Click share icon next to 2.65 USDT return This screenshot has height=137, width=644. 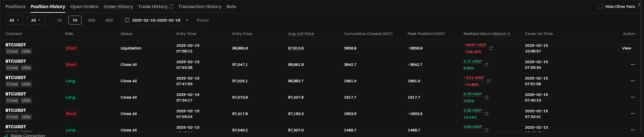pyautogui.click(x=486, y=130)
